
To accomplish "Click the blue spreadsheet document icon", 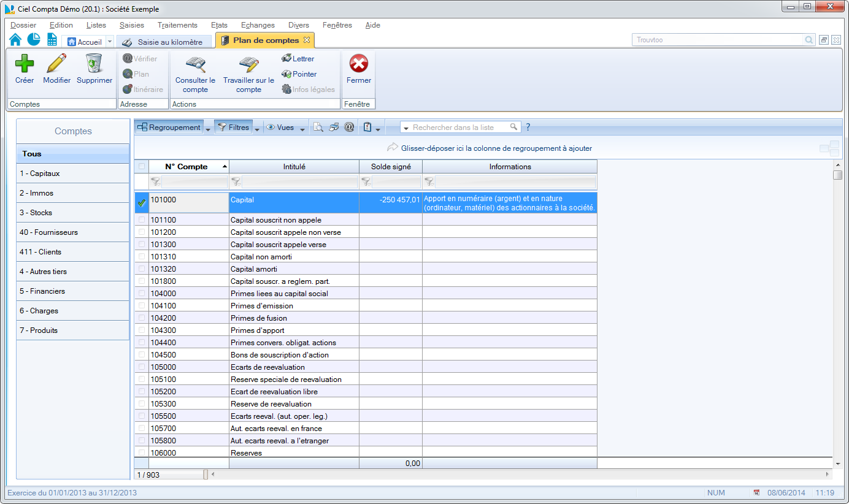I will (x=52, y=39).
